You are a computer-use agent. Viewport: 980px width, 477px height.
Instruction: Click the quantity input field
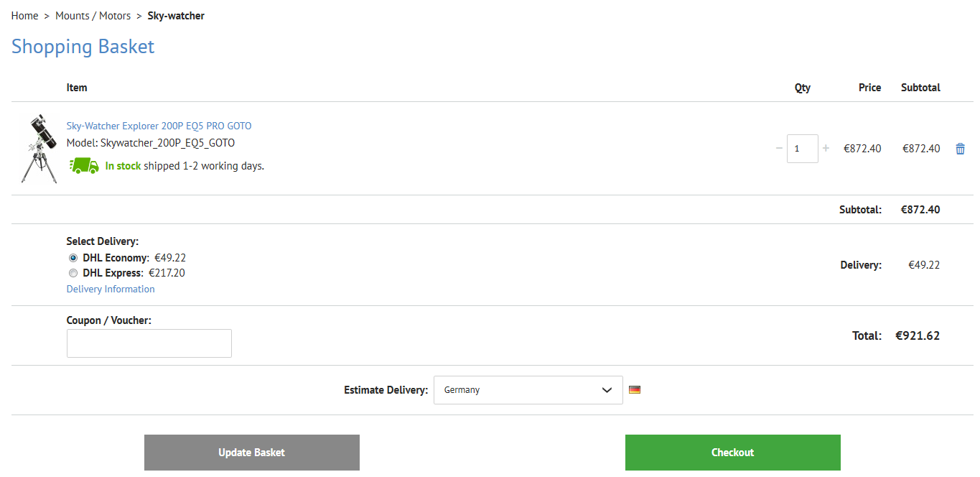[x=803, y=149]
